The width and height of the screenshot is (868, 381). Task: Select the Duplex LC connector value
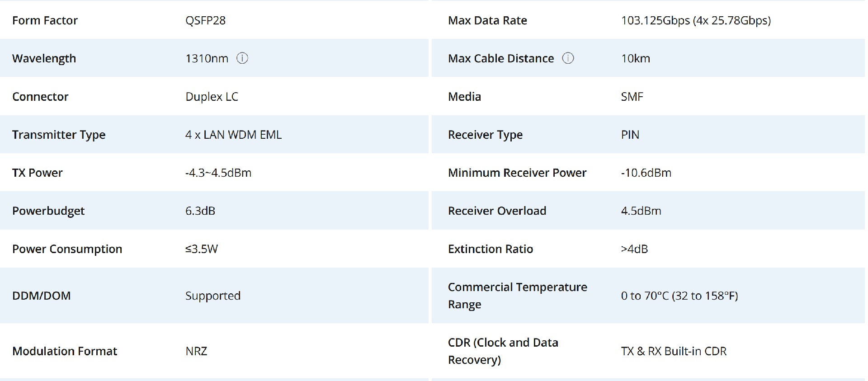pyautogui.click(x=212, y=97)
